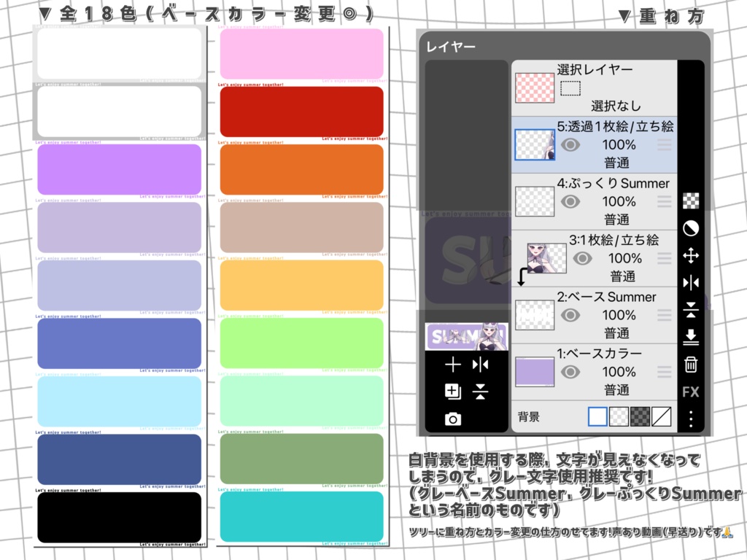This screenshot has height=560, width=747.
Task: Pick the yellow-orange color sample
Action: 301,285
